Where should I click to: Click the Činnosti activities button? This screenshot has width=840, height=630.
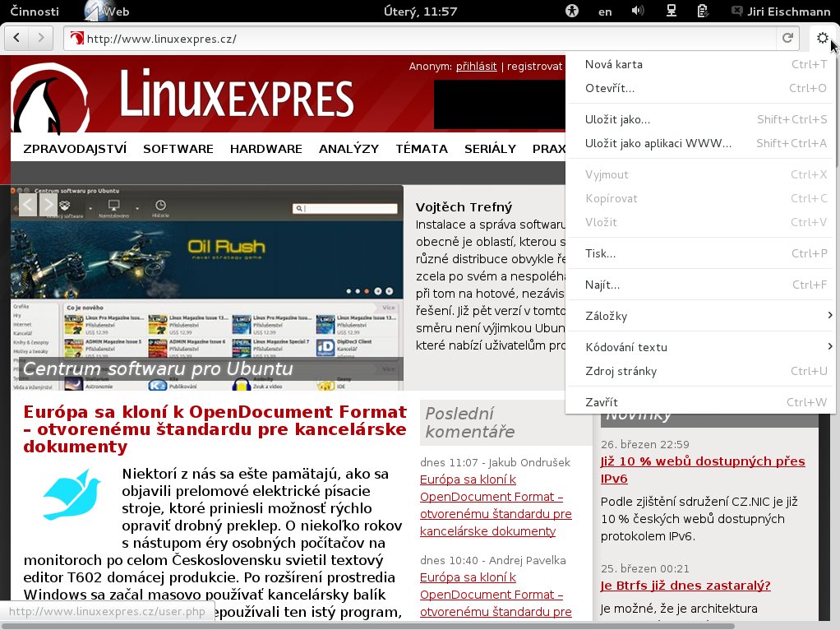[35, 12]
